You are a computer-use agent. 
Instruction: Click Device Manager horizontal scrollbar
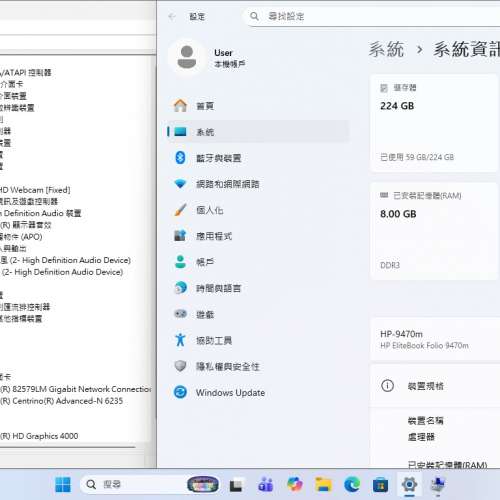pos(67,447)
